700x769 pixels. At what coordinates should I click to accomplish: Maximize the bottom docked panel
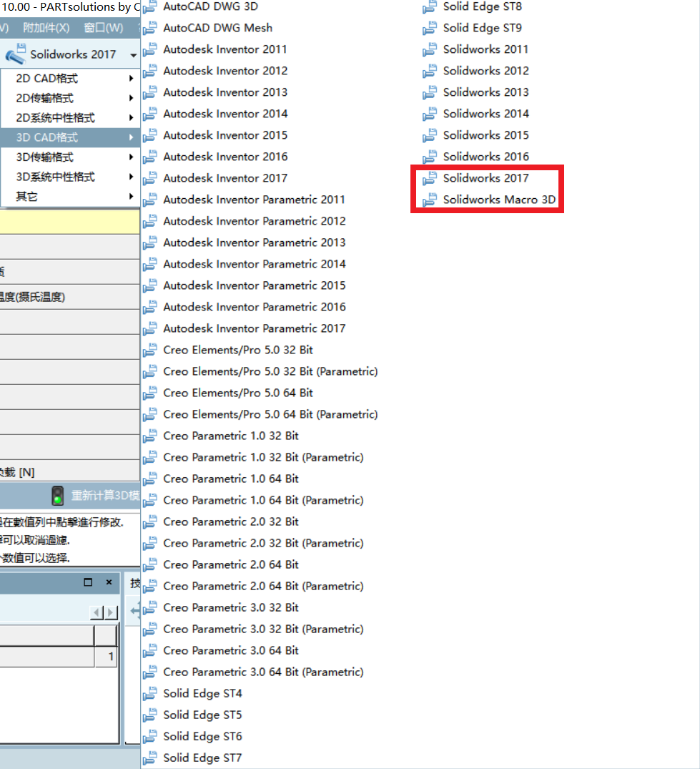coord(88,582)
